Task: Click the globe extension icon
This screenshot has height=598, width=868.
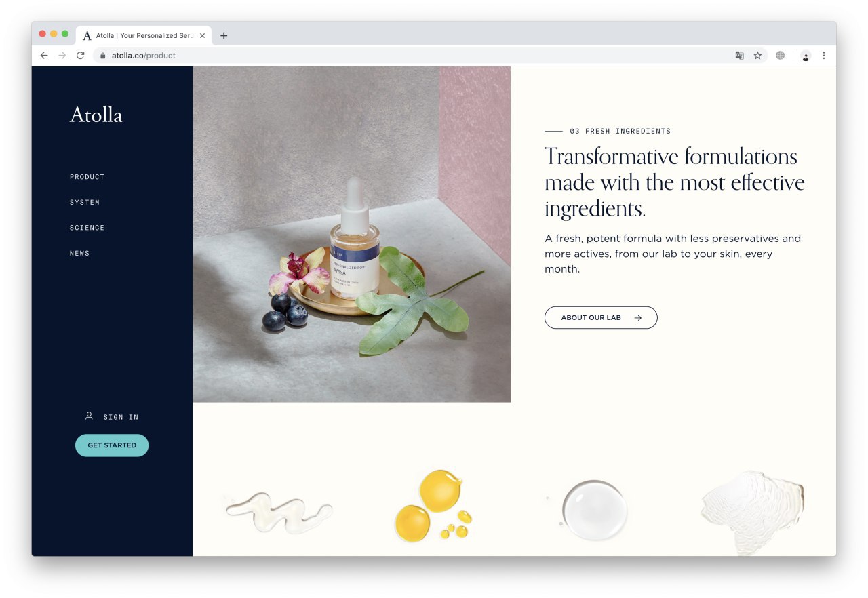Action: point(780,56)
